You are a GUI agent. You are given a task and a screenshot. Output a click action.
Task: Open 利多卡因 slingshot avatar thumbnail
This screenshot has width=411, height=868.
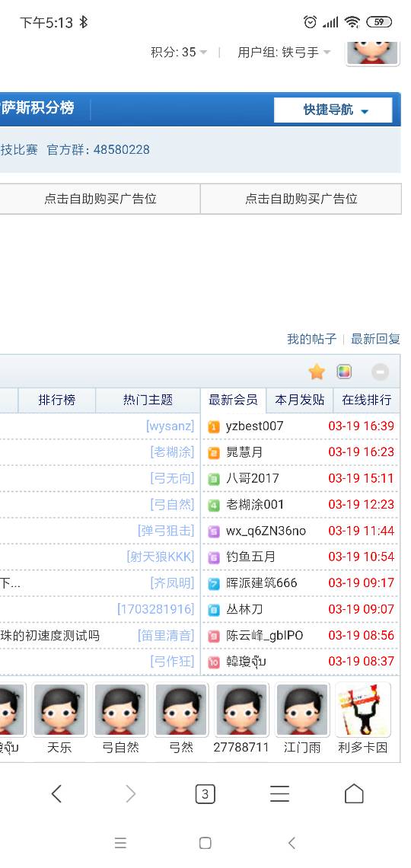[x=363, y=710]
